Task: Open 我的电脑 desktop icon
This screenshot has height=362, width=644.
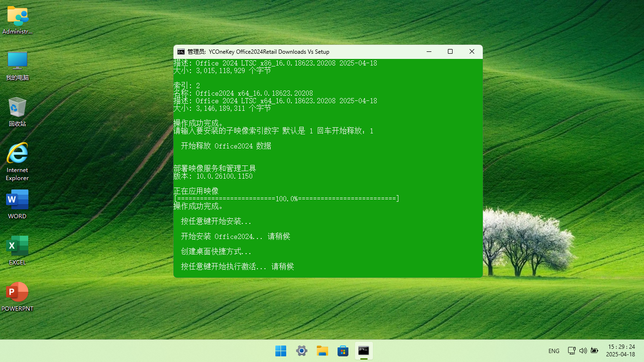Action: pos(17,66)
